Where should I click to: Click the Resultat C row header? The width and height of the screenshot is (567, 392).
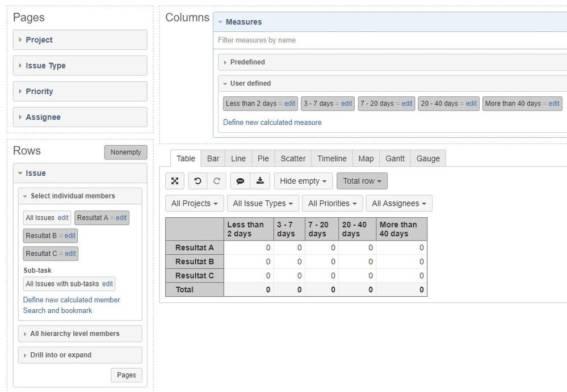tap(195, 276)
